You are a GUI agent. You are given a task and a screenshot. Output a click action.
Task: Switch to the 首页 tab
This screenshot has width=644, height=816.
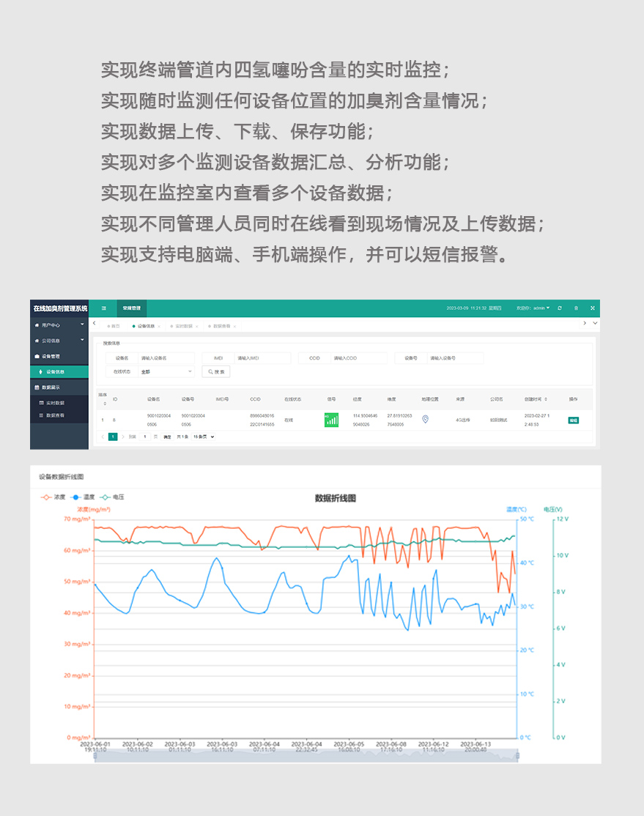[113, 326]
